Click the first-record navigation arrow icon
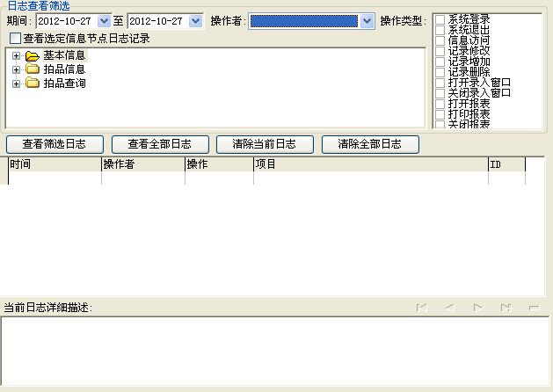The width and height of the screenshot is (553, 392). click(422, 308)
